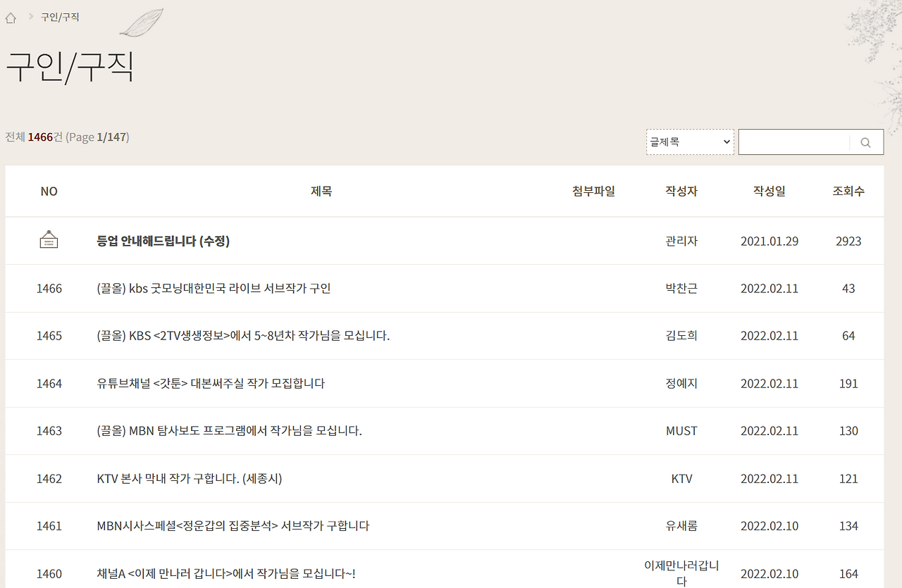902x588 pixels.
Task: Focus the search keyword input field
Action: (794, 142)
